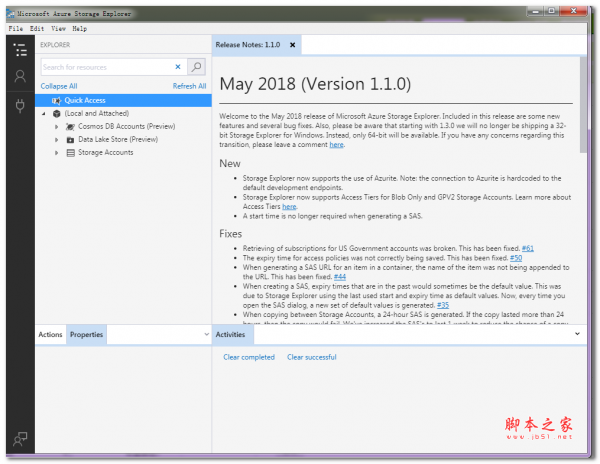The height and width of the screenshot is (464, 600).
Task: Select Cosmos DB Accounts (Preview) row
Action: click(123, 127)
